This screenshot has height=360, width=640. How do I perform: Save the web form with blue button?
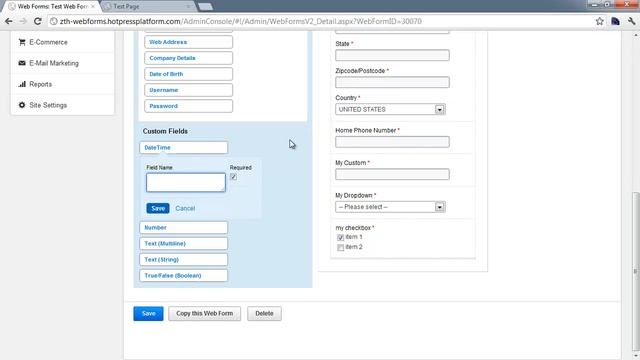tap(148, 313)
